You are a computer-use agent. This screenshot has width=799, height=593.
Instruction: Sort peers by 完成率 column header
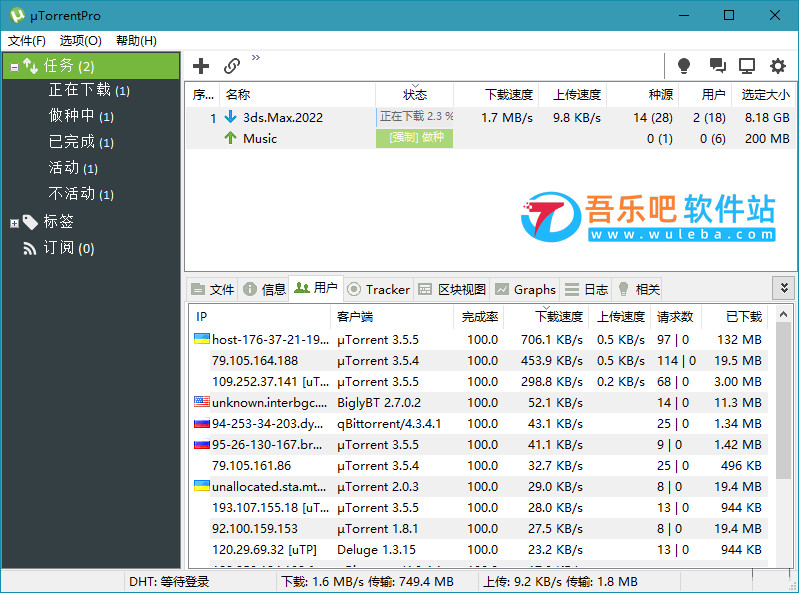(x=478, y=317)
